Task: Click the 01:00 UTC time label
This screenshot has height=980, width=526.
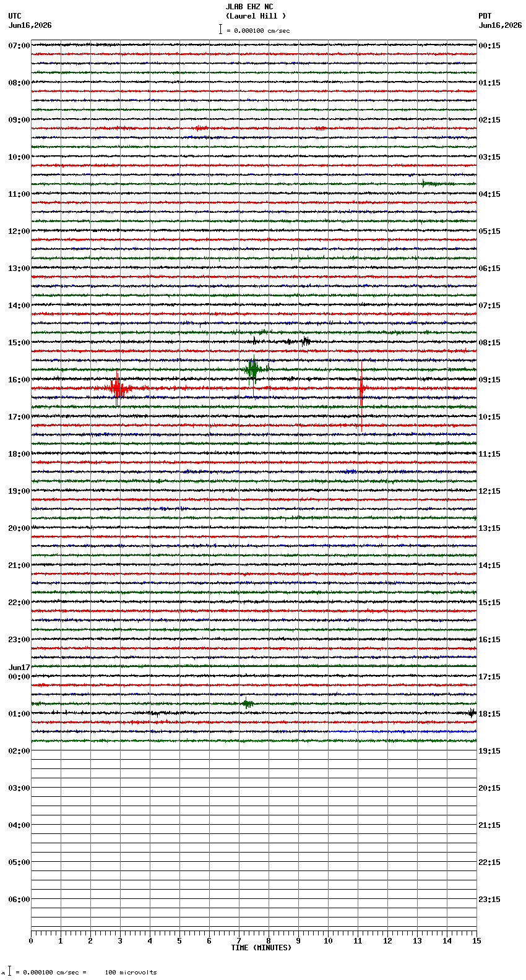Action: pos(19,714)
